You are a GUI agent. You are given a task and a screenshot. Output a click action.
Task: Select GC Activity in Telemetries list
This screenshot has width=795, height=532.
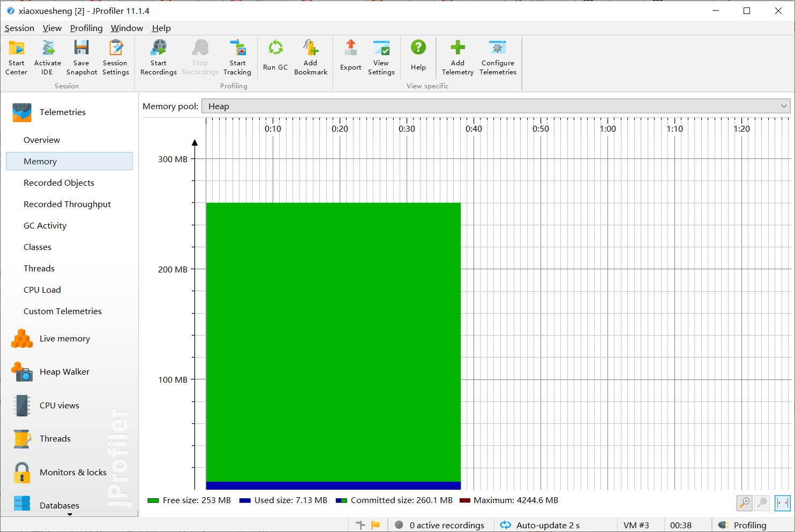(45, 226)
